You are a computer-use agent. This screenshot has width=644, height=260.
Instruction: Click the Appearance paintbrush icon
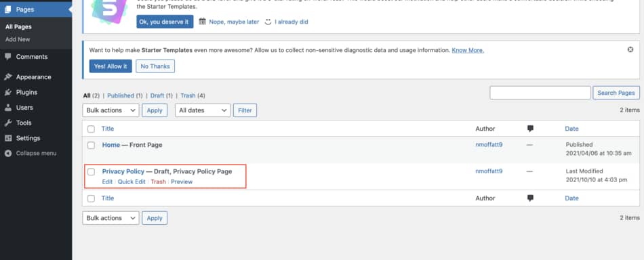coord(8,77)
